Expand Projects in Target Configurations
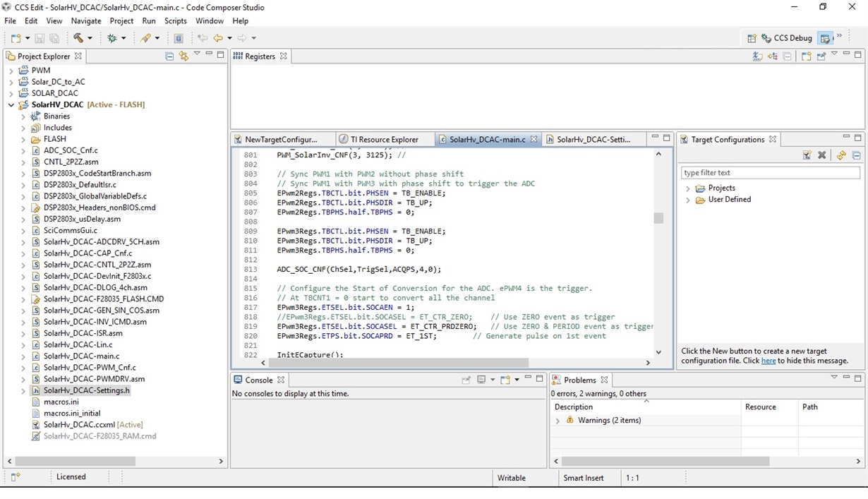The image size is (868, 499). coord(688,188)
